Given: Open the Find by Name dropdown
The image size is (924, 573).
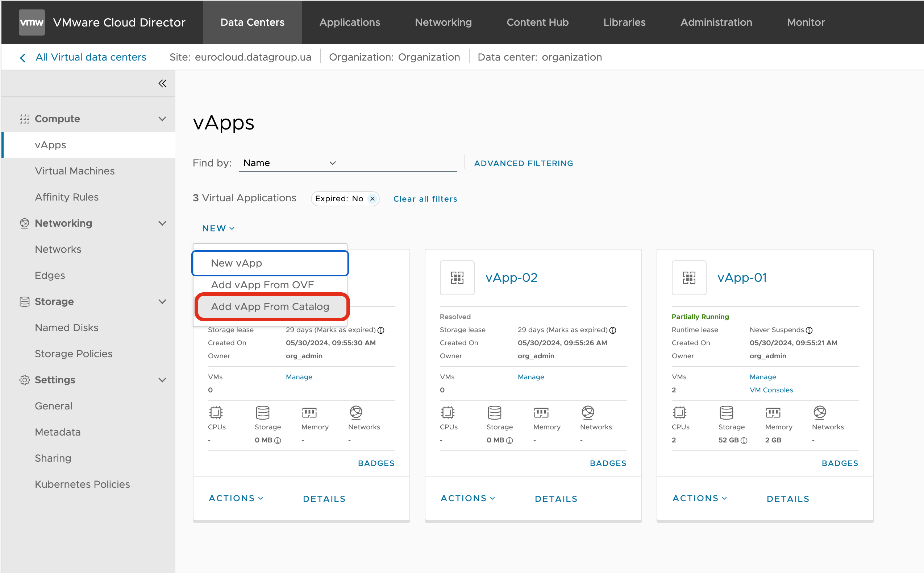Looking at the screenshot, I should 290,163.
